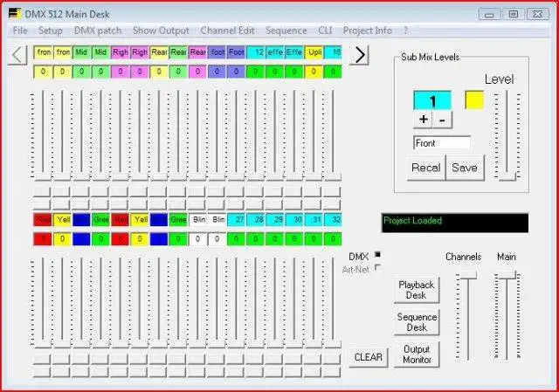Open the Playback Desk
This screenshot has width=559, height=392.
417,290
